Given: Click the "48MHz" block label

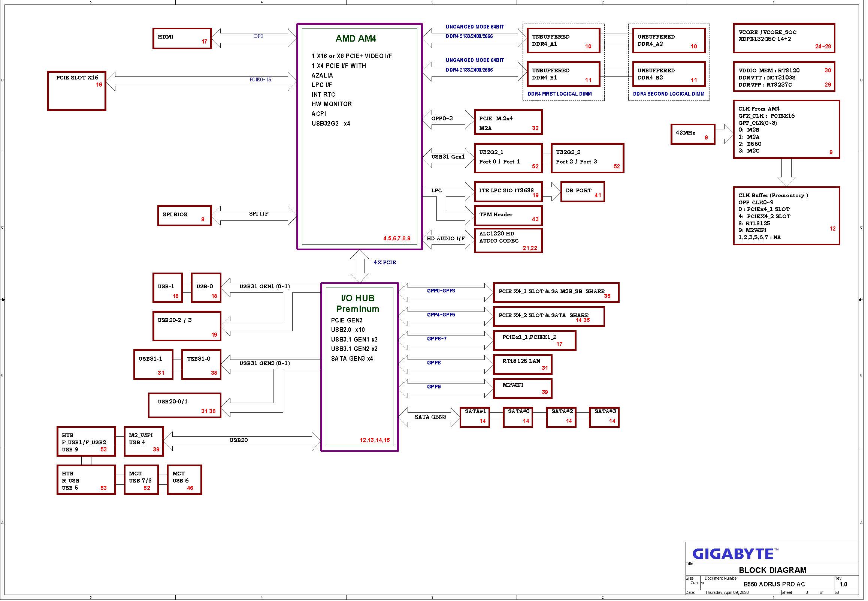Looking at the screenshot, I should [686, 133].
